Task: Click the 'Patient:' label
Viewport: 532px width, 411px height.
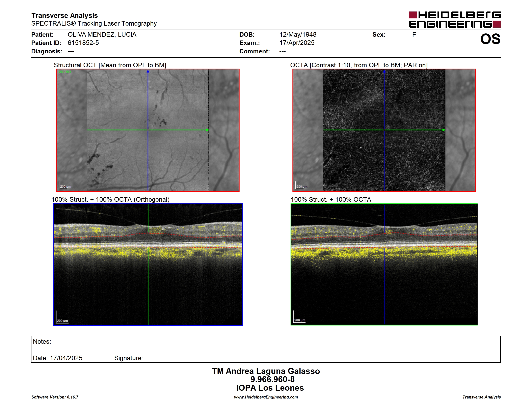Action: point(42,35)
